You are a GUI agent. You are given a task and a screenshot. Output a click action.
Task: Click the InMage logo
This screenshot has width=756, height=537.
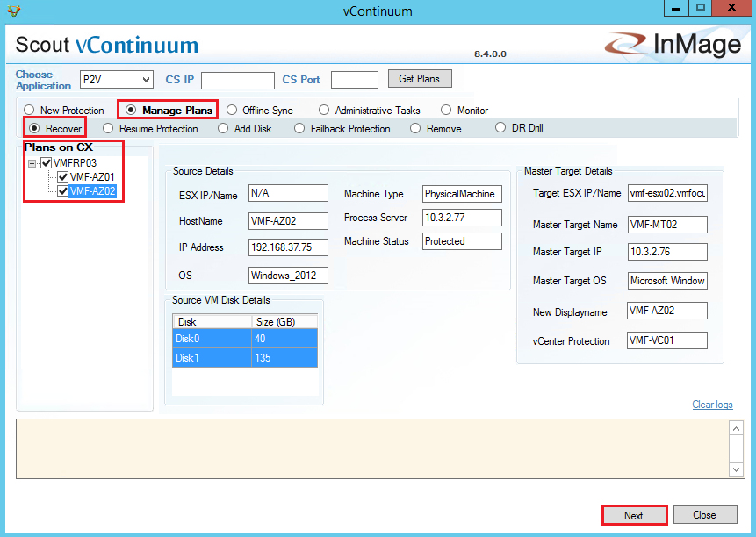(673, 44)
